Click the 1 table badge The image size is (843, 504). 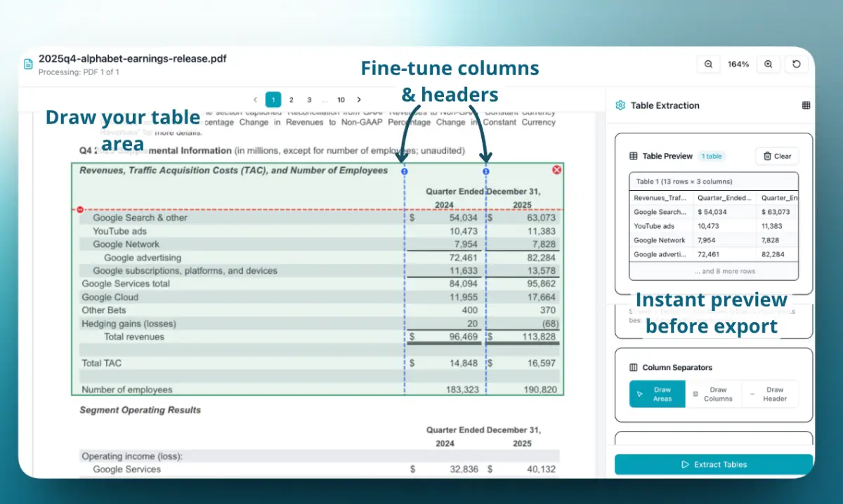click(x=712, y=156)
